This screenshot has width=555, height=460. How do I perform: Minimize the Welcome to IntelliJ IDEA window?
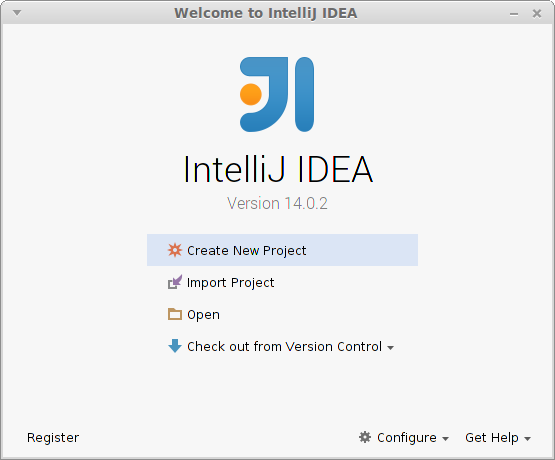click(x=514, y=14)
